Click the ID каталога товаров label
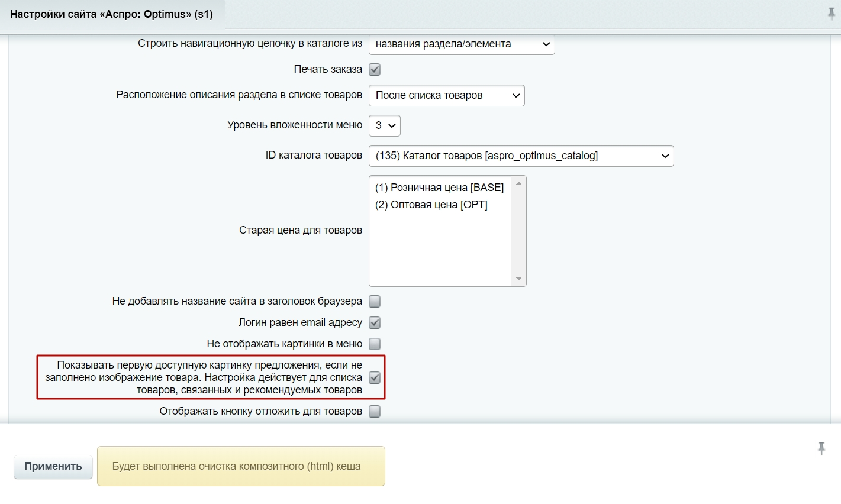Viewport: 841px width, 504px height. (314, 155)
